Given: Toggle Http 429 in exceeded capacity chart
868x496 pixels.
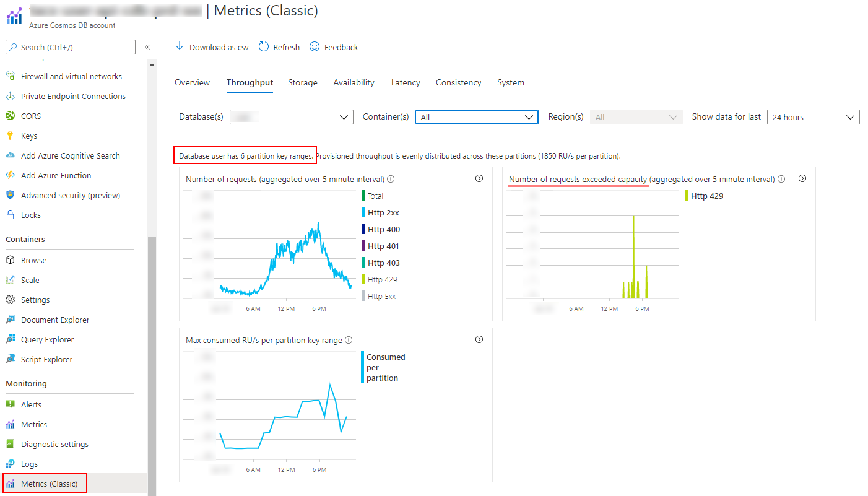Looking at the screenshot, I should point(706,196).
